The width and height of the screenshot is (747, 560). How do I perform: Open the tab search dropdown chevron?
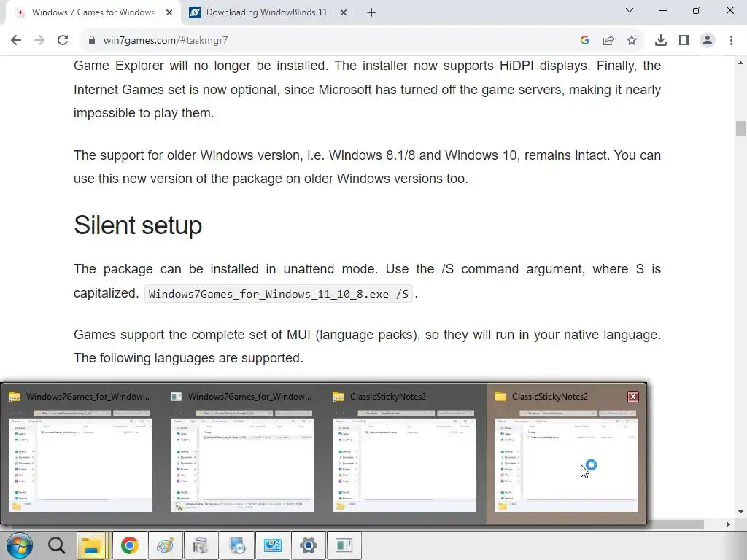point(630,10)
